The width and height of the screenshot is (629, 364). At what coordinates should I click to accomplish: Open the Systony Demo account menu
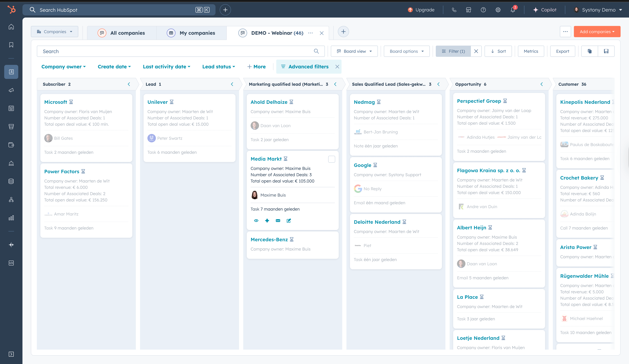click(598, 10)
